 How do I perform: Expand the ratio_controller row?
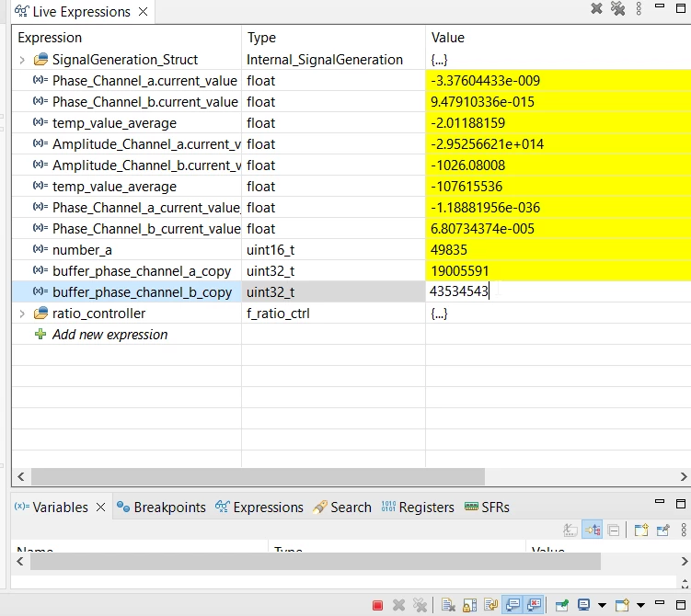(21, 314)
